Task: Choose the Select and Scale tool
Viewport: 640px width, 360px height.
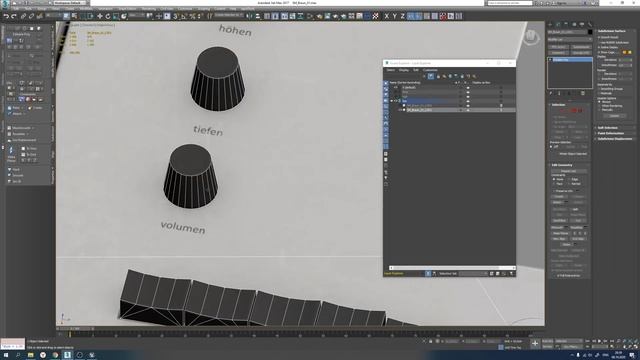Action: (x=116, y=16)
